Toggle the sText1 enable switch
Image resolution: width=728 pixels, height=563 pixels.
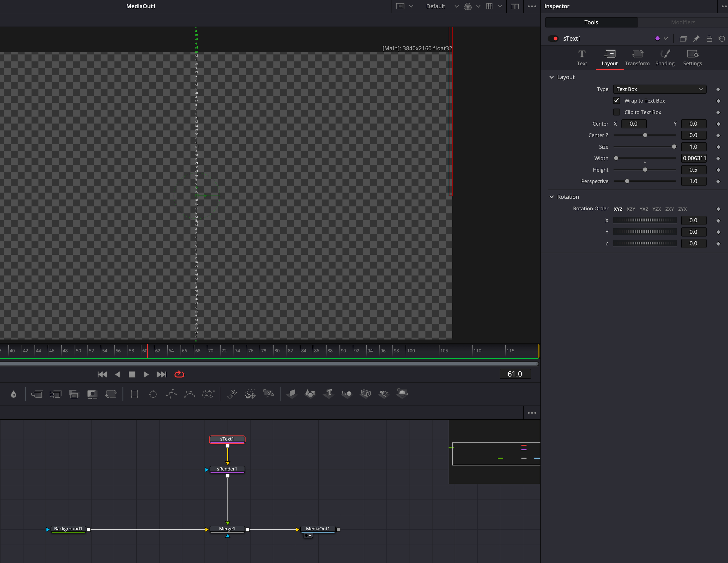pyautogui.click(x=553, y=39)
